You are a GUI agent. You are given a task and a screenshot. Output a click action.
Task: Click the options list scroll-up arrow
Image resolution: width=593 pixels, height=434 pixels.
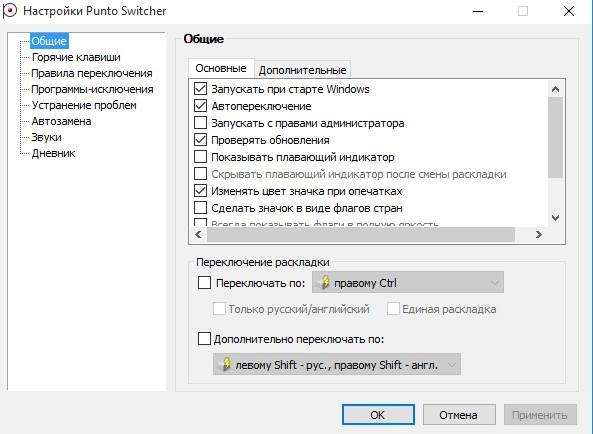[555, 89]
